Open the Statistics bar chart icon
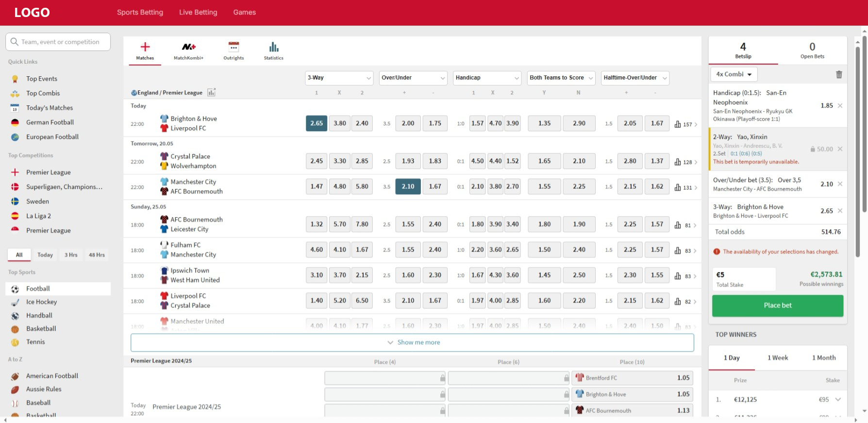Image resolution: width=868 pixels, height=423 pixels. tap(274, 47)
